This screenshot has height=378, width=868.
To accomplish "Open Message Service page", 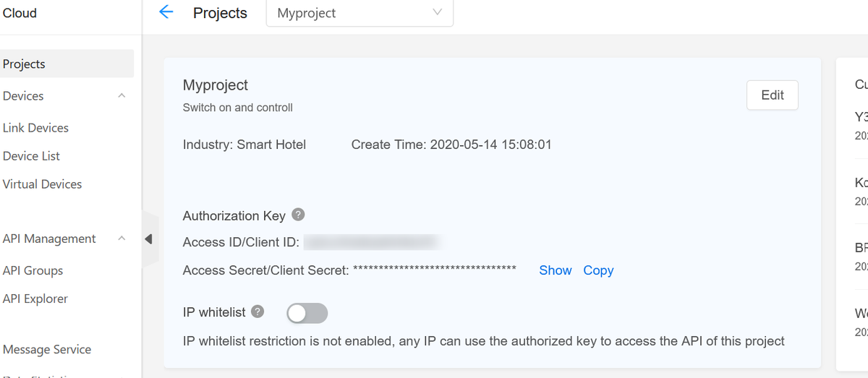I will tap(47, 350).
